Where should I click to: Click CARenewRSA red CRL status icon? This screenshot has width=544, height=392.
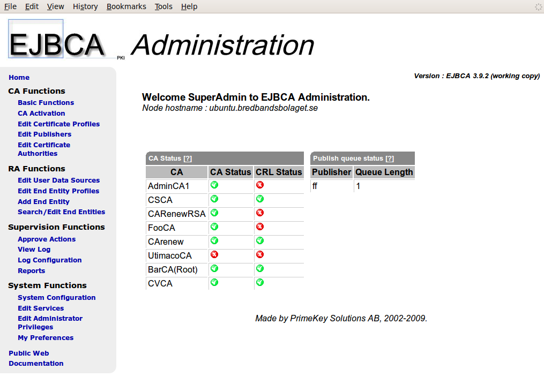(260, 213)
